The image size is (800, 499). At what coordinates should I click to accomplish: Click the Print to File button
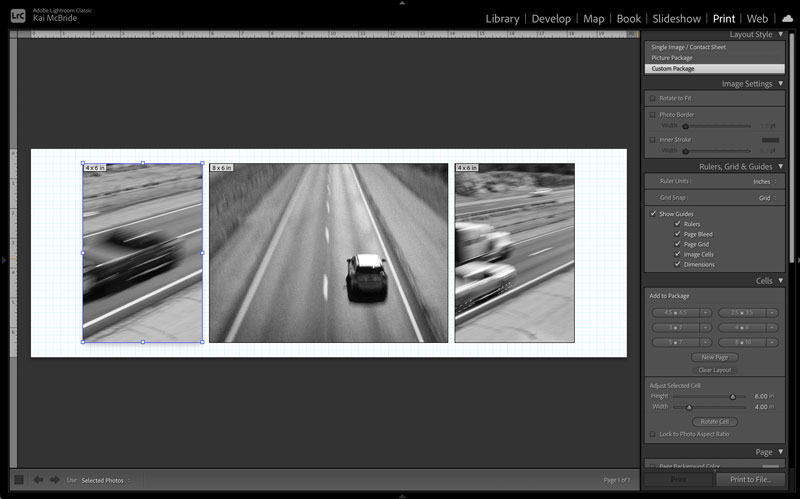[x=750, y=480]
